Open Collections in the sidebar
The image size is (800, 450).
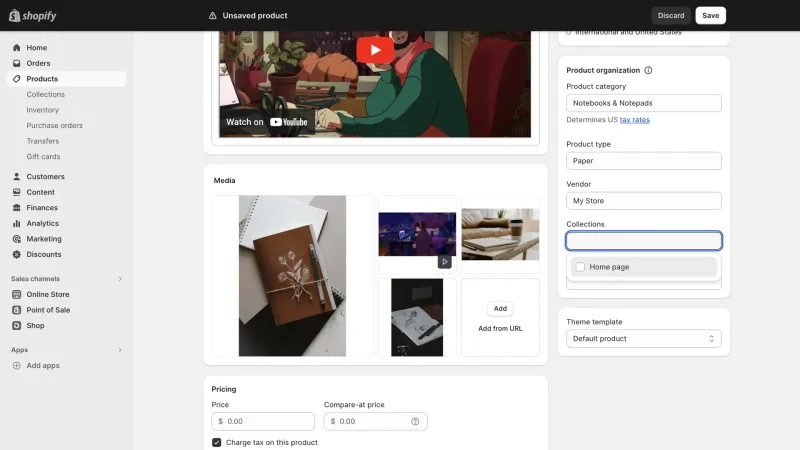(x=45, y=94)
